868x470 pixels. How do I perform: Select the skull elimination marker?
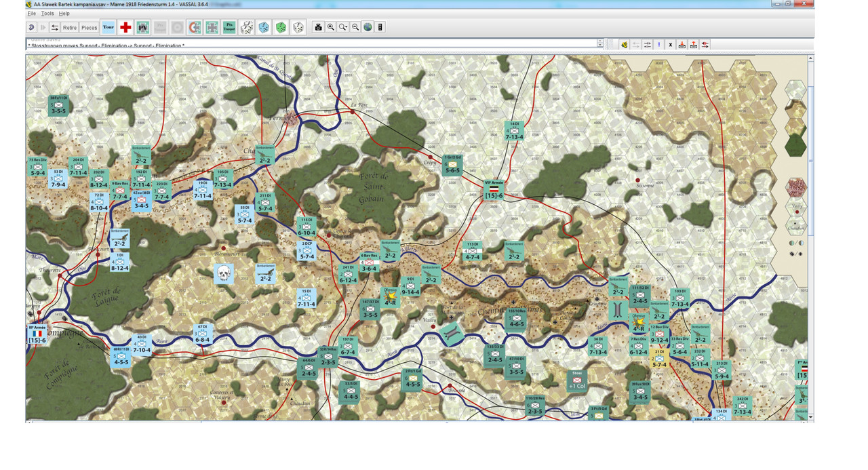tap(224, 274)
